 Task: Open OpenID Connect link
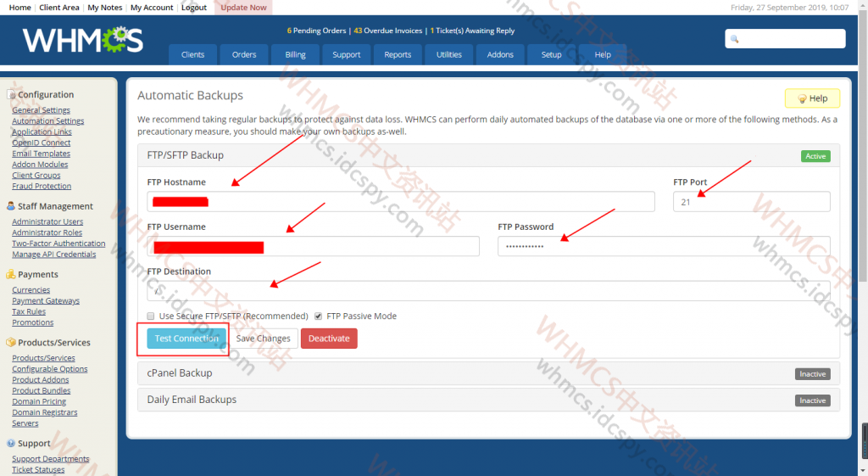[x=41, y=143]
